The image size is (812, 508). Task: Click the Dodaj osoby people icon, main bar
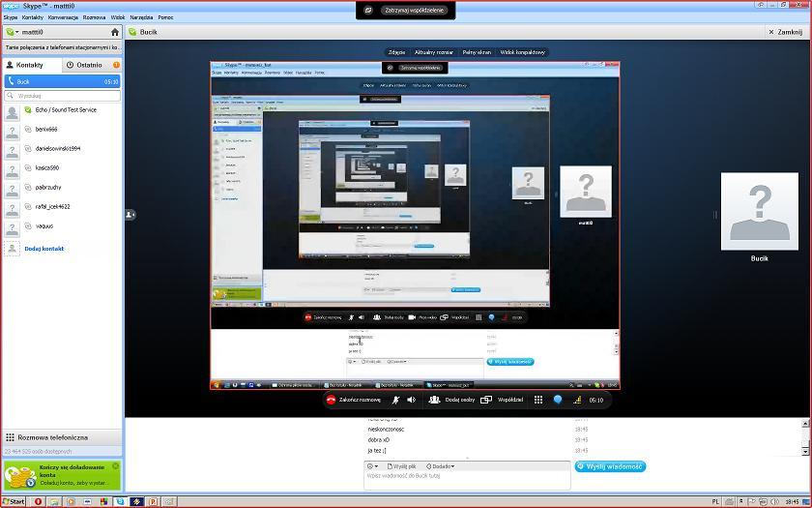[434, 400]
